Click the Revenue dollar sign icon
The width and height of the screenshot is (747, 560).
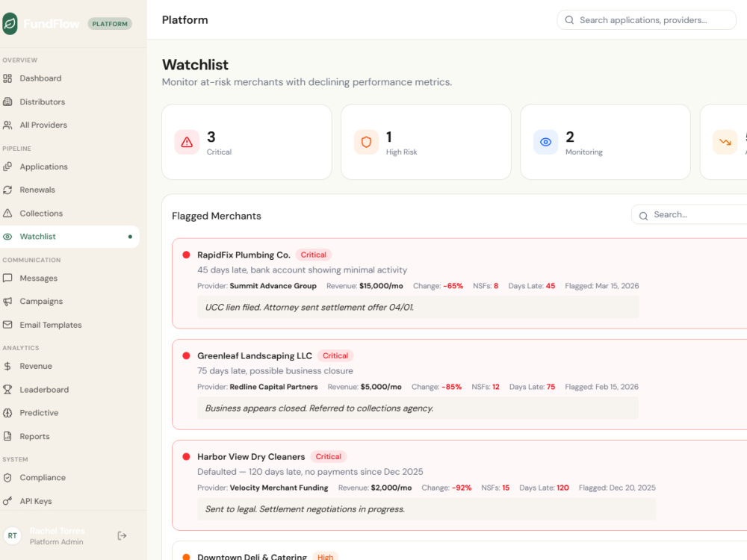tap(7, 366)
